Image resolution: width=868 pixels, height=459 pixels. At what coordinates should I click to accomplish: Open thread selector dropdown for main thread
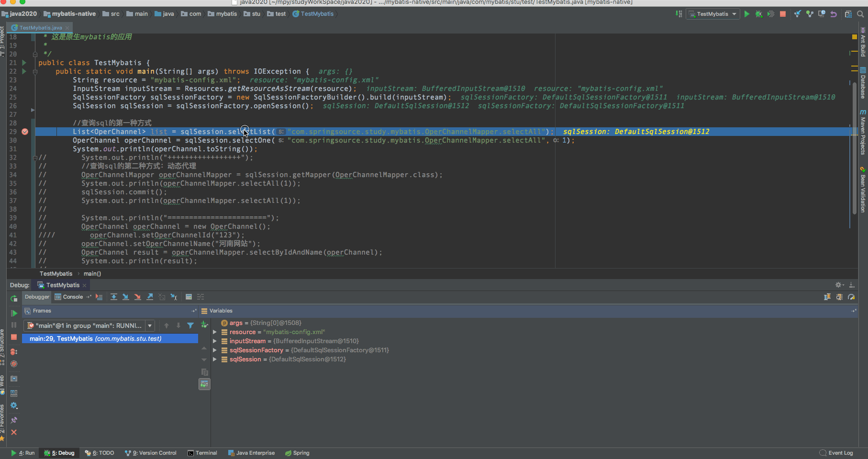tap(150, 325)
